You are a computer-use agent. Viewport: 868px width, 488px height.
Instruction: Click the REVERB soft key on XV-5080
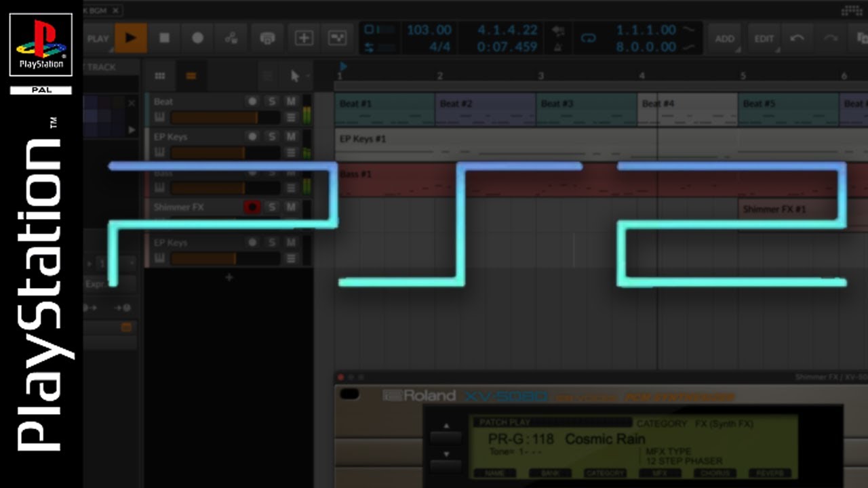(x=769, y=473)
